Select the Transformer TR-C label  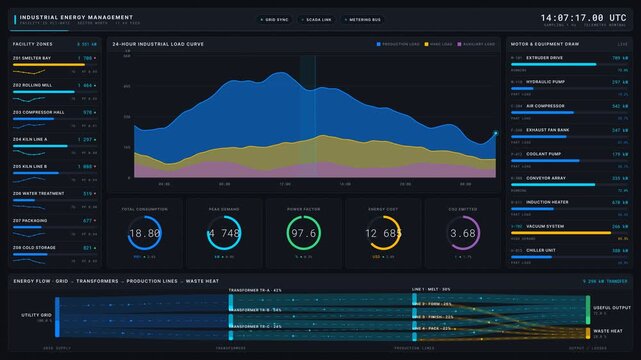pyautogui.click(x=256, y=327)
